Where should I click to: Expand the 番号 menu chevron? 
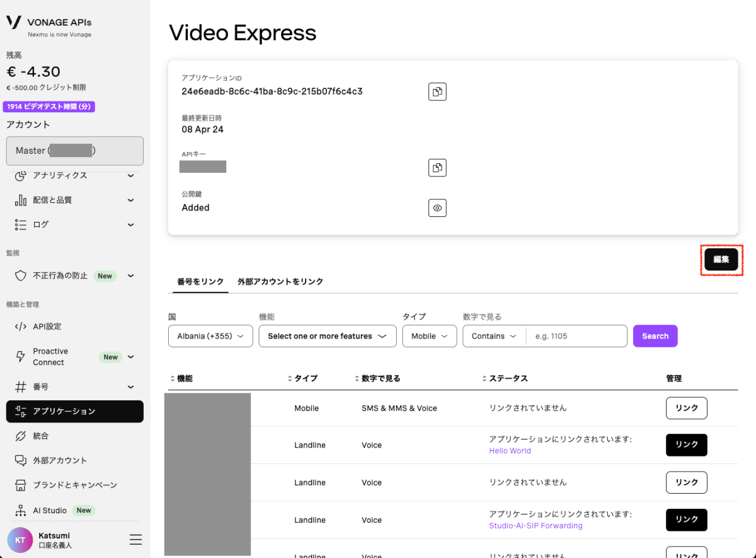(x=131, y=387)
